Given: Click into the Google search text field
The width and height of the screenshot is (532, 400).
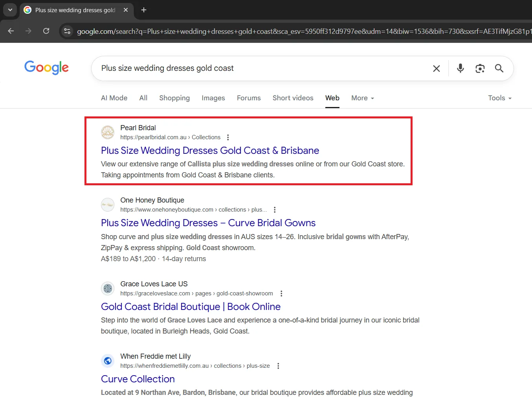Looking at the screenshot, I should tap(259, 68).
